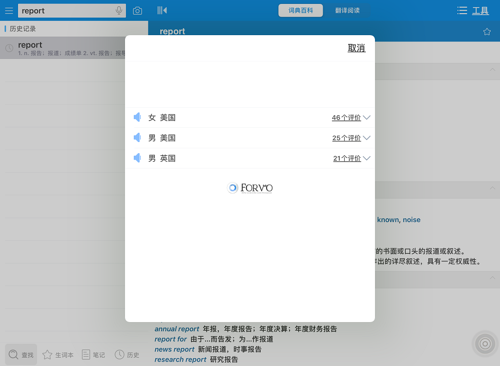
Task: Expand chevron next to 25个评价
Action: [x=367, y=138]
